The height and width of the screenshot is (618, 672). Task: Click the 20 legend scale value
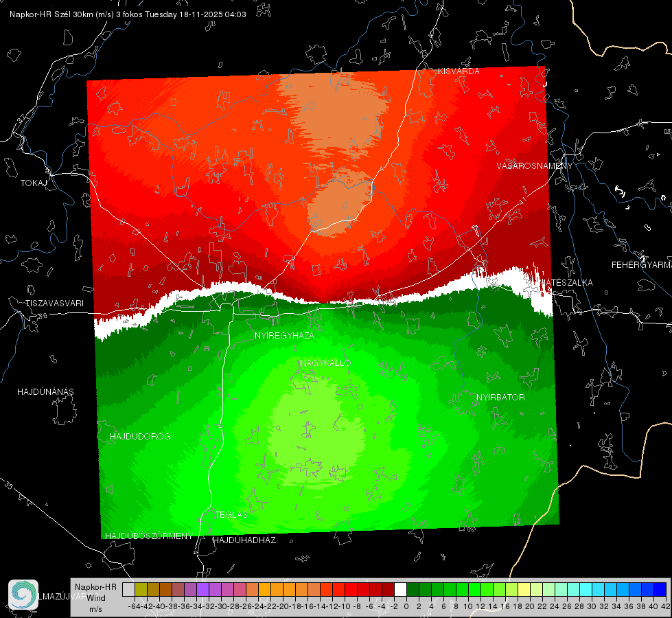coord(530,606)
